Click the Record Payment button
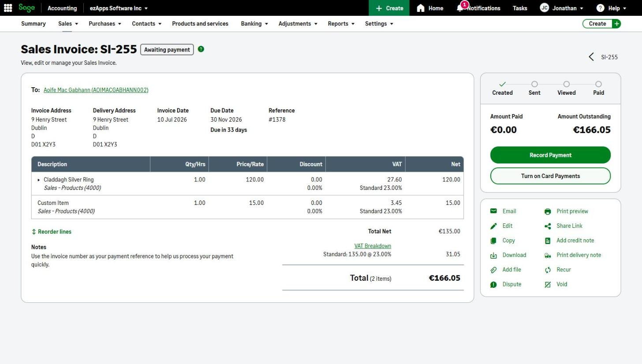Viewport: 642px width, 364px height. tap(550, 155)
